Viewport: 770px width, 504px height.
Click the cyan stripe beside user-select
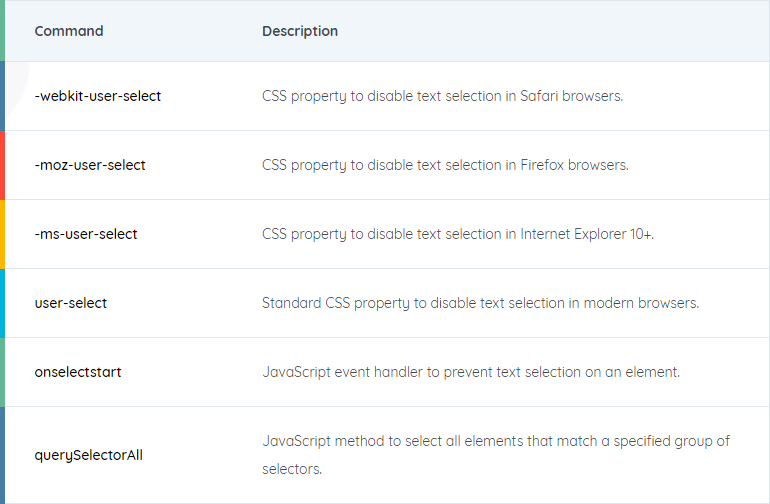click(2, 303)
